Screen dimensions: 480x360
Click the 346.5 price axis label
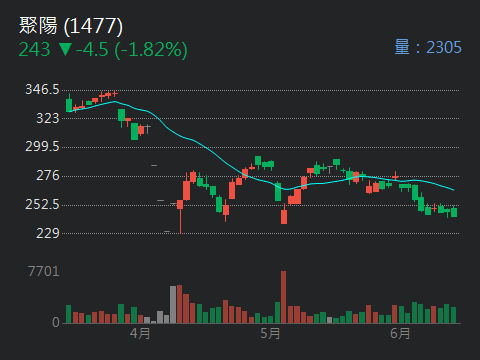pos(42,90)
